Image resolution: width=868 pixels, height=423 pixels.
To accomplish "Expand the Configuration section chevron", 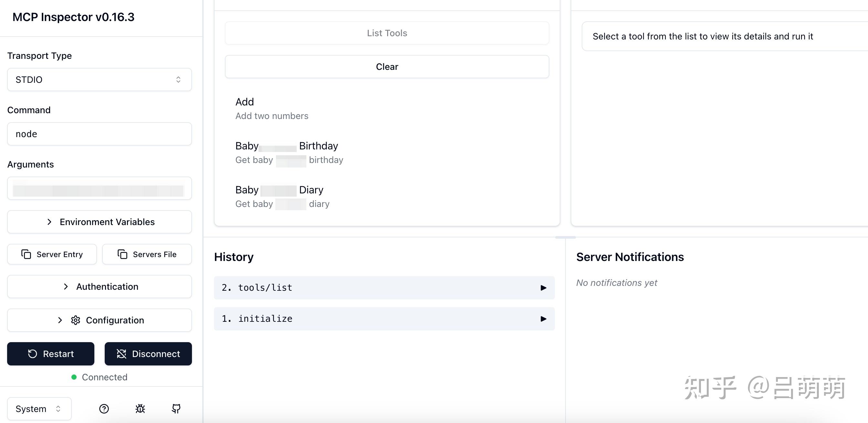I will click(x=60, y=320).
